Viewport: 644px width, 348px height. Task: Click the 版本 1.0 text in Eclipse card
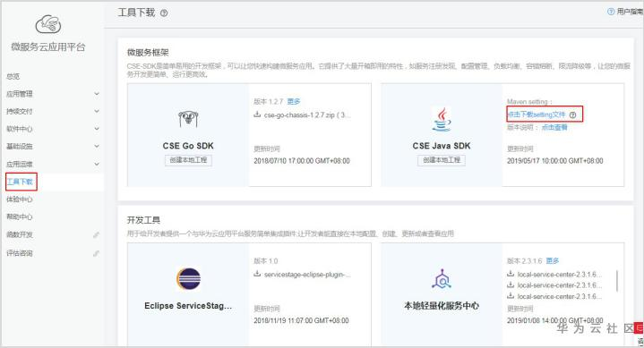[266, 261]
